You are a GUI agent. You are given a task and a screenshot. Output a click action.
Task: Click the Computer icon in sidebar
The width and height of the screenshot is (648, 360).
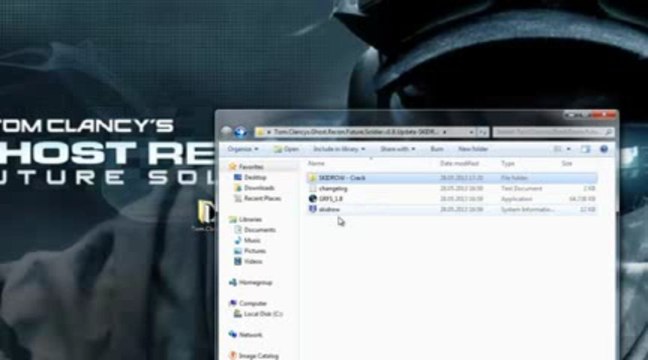click(x=233, y=303)
